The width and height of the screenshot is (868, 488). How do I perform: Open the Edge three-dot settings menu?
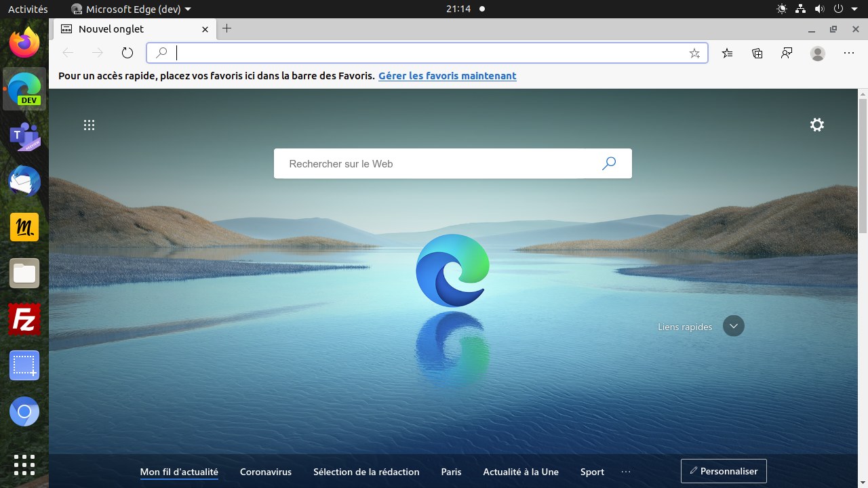[x=849, y=53]
